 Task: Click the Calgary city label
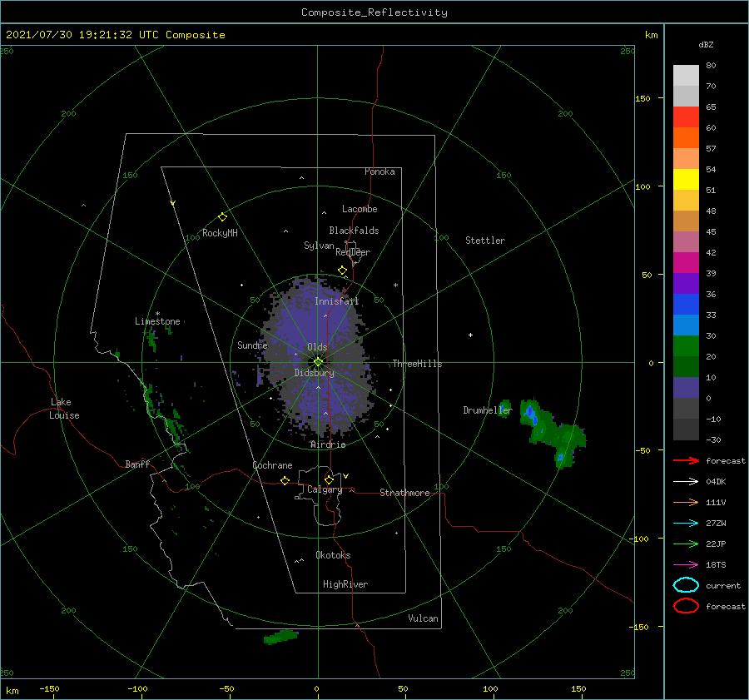(x=325, y=489)
